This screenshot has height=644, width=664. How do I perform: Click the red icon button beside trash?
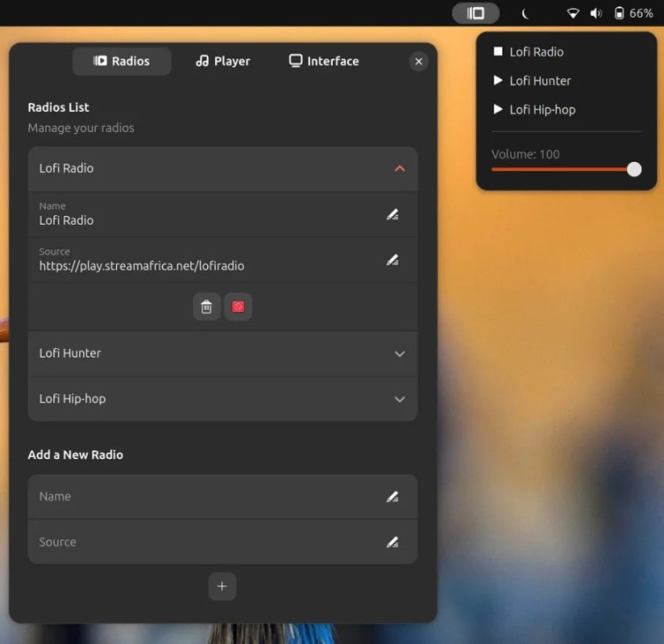pyautogui.click(x=237, y=306)
